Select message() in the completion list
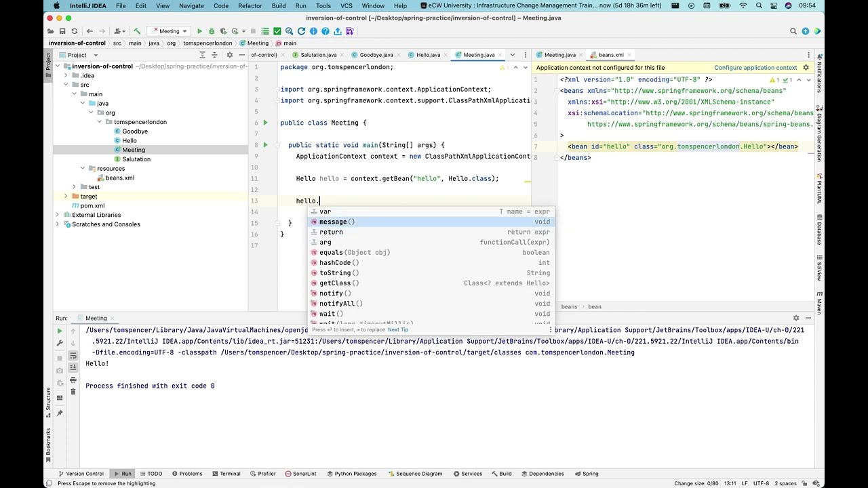868x488 pixels. pos(430,222)
